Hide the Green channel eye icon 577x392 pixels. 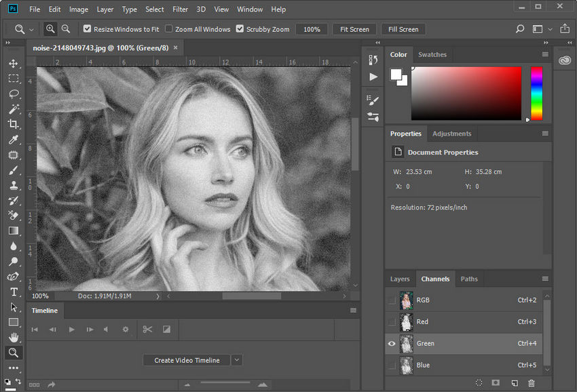[x=392, y=343]
